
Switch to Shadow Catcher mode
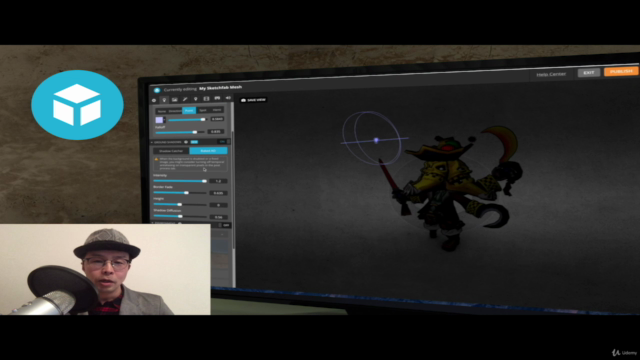point(171,151)
